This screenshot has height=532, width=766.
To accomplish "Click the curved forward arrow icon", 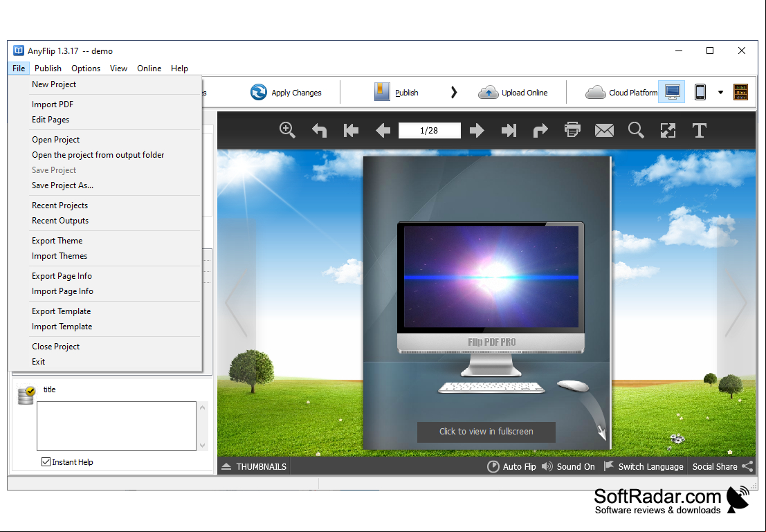I will pos(540,131).
